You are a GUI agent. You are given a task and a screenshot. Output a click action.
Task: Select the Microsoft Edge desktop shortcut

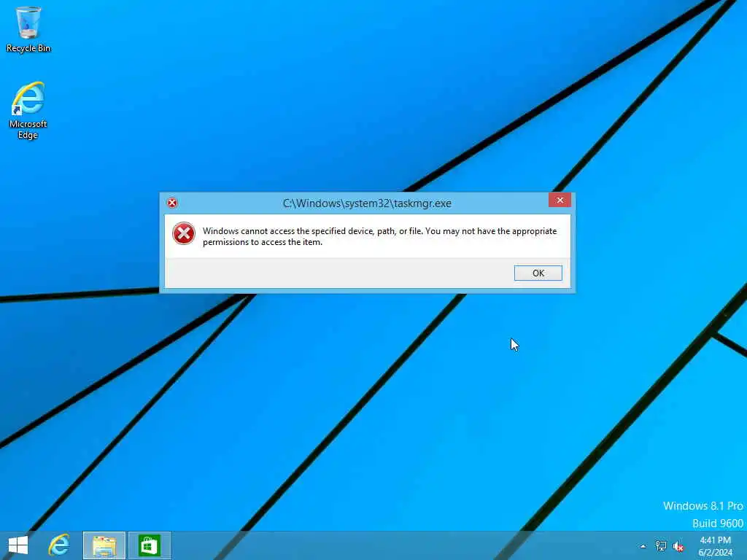click(28, 111)
